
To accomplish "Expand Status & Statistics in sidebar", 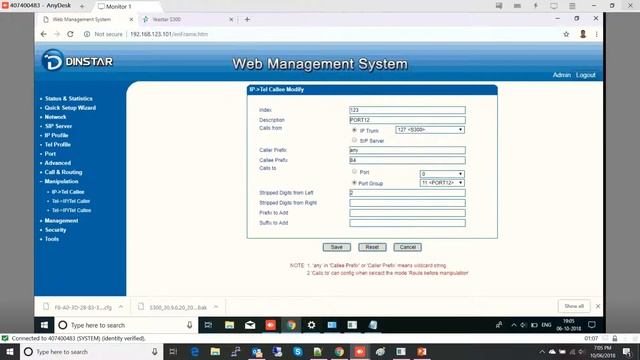I will [69, 98].
